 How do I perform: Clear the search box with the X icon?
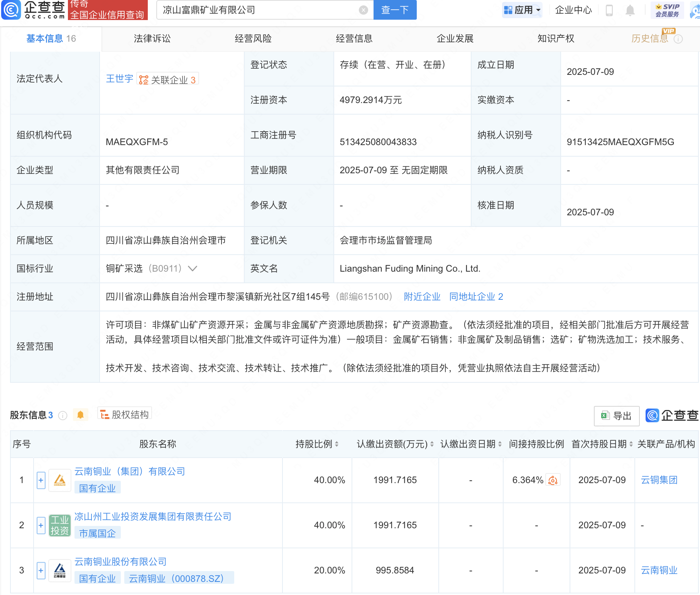pyautogui.click(x=363, y=10)
